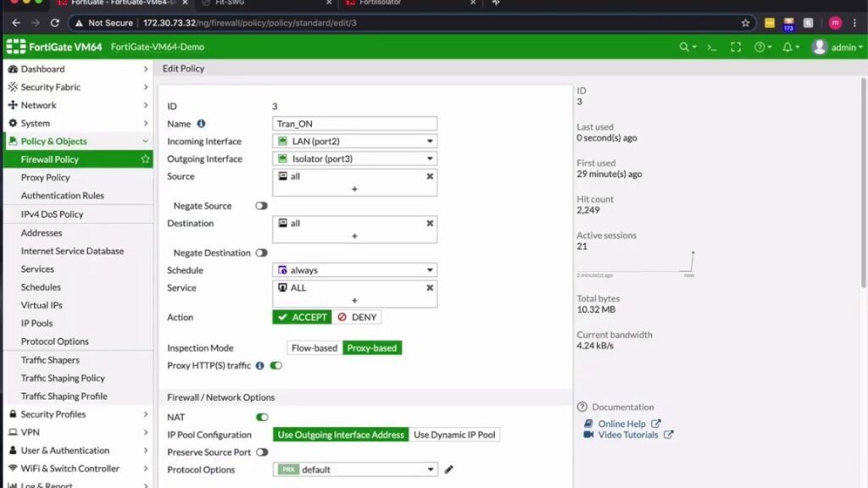Open the search icon in the header
This screenshot has width=868, height=488.
(x=683, y=47)
